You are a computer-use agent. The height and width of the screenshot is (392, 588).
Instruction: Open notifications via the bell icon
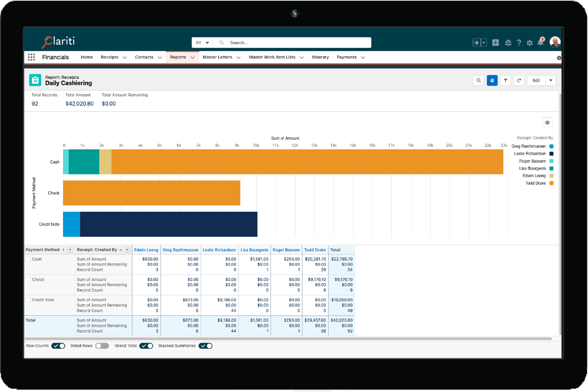tap(540, 42)
